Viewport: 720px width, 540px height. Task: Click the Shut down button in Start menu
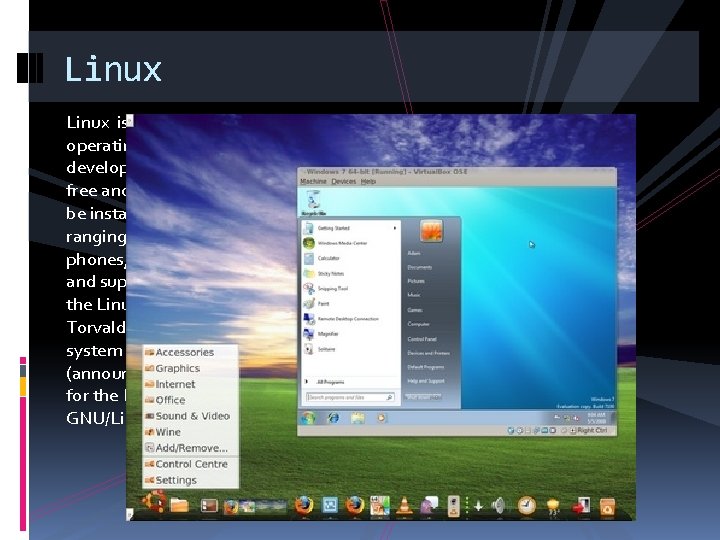423,397
